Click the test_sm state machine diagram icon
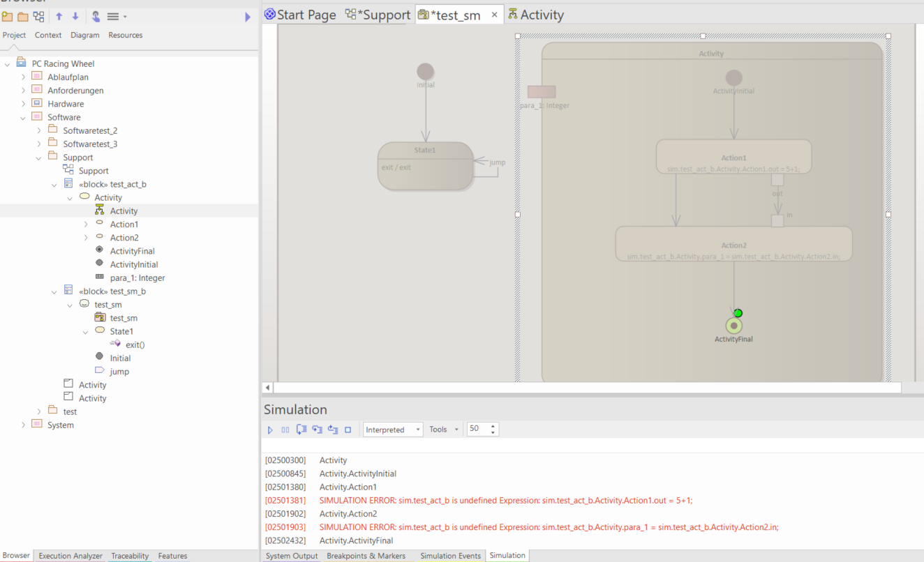This screenshot has width=924, height=562. [100, 318]
